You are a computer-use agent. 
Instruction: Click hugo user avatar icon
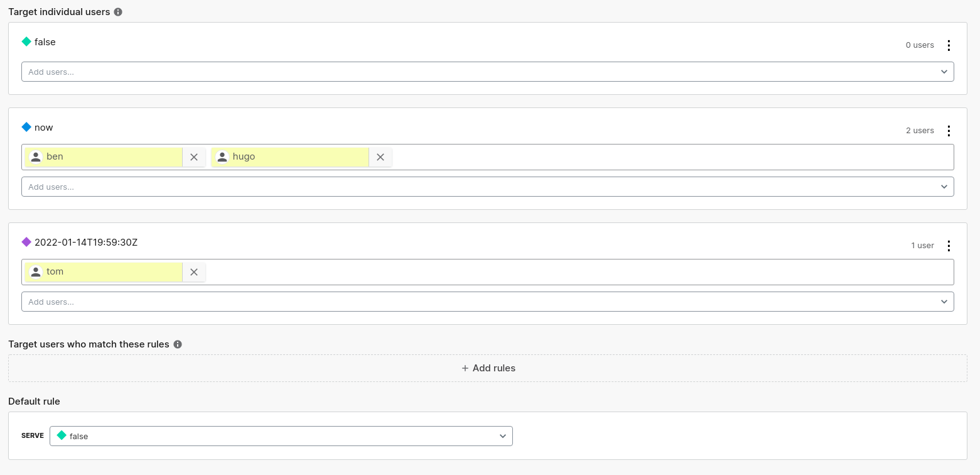point(222,156)
